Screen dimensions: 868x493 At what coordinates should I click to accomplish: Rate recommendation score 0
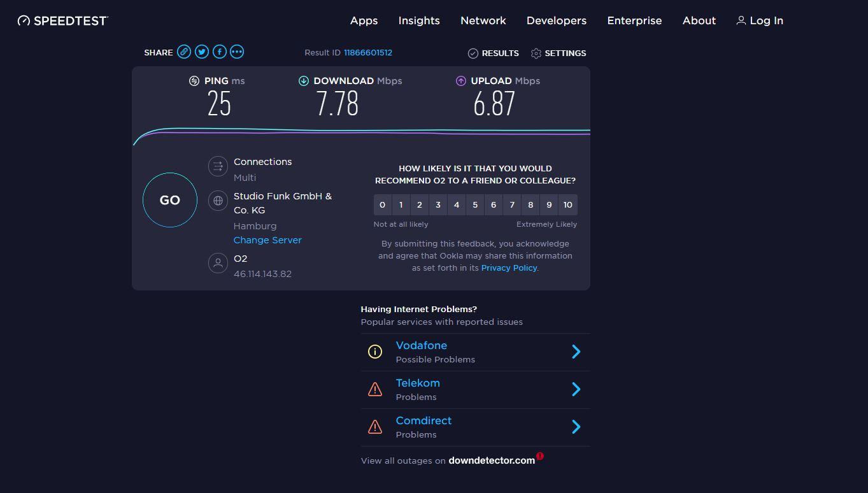tap(382, 205)
